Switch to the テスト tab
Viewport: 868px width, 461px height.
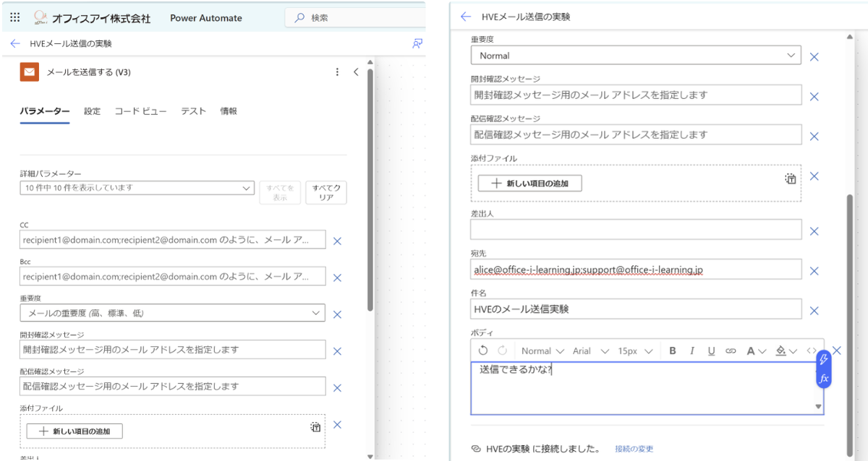point(193,111)
